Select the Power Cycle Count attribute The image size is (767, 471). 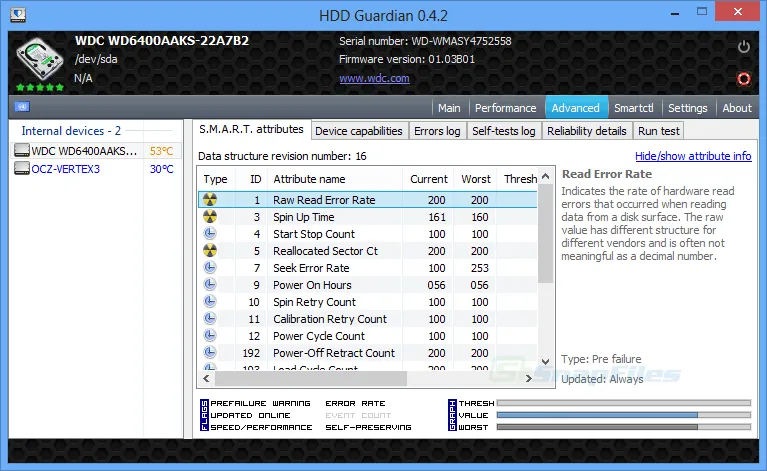coord(368,336)
